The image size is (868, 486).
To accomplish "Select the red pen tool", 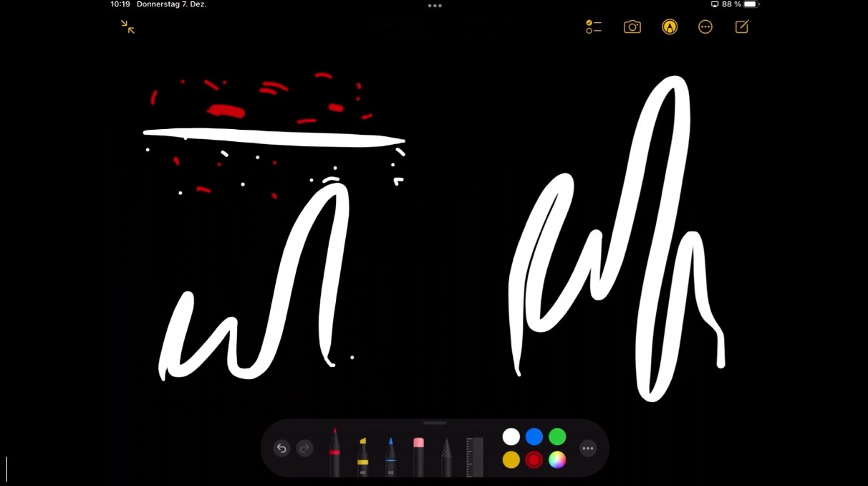I will click(x=334, y=453).
